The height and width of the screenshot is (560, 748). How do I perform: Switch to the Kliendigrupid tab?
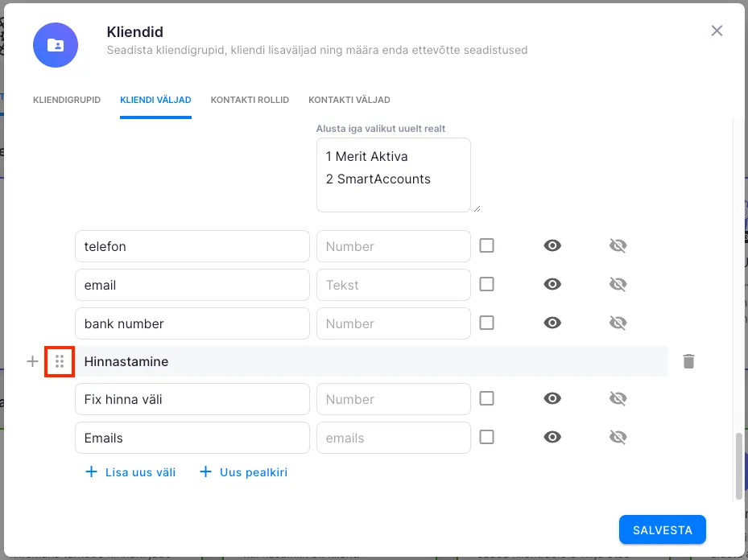coord(67,100)
